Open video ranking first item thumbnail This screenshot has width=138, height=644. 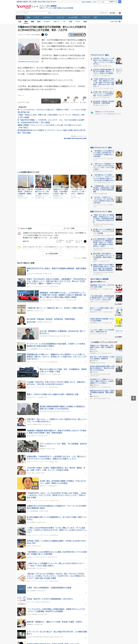click(x=119, y=217)
